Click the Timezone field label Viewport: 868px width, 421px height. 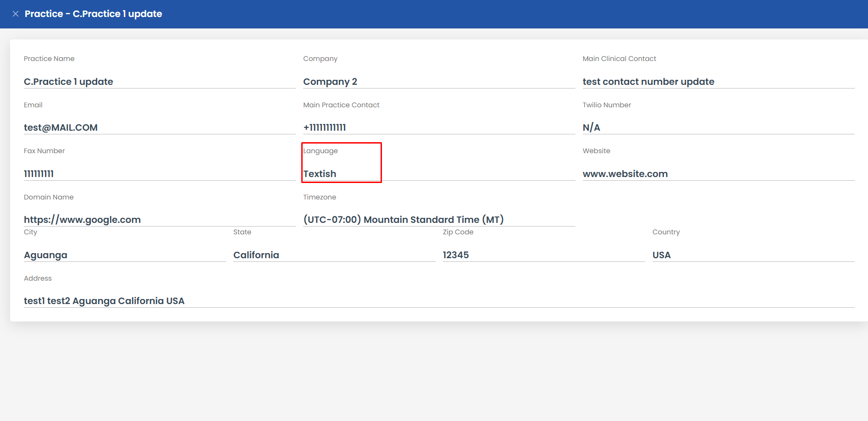point(319,197)
